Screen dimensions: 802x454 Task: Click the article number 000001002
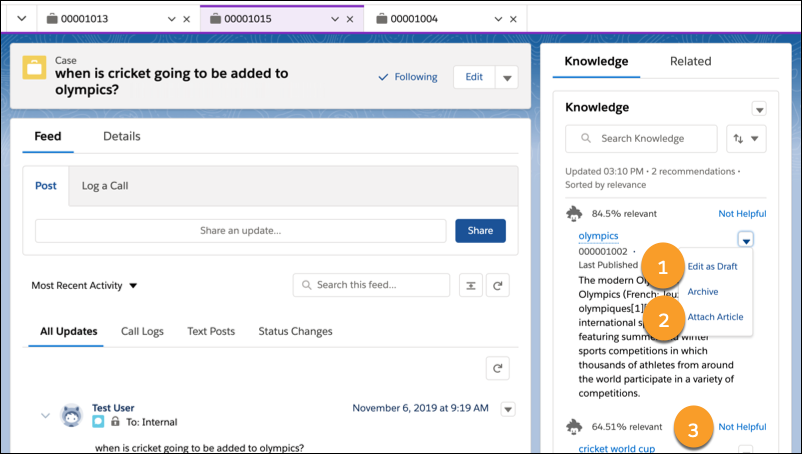603,252
